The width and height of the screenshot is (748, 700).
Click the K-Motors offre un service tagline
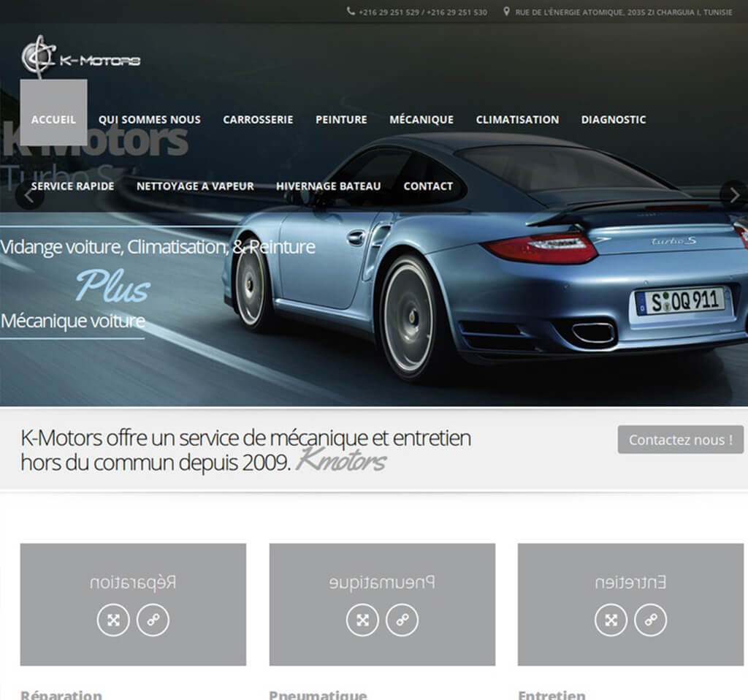click(245, 450)
